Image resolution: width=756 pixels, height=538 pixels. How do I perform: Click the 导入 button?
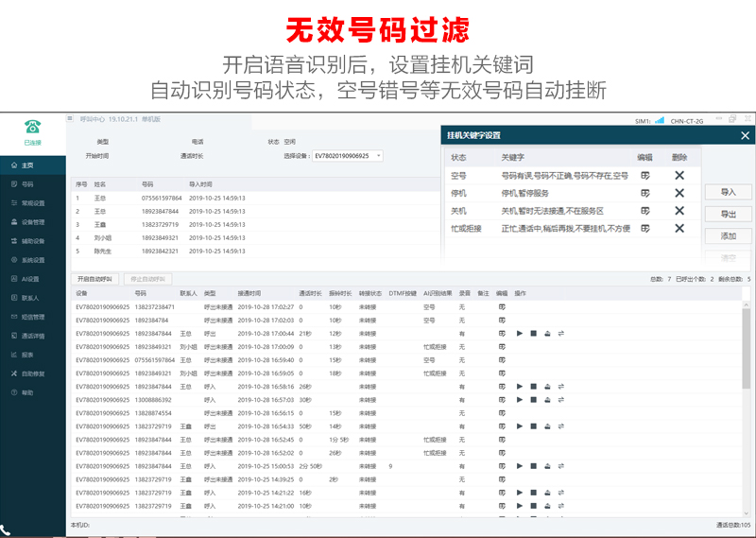(728, 192)
